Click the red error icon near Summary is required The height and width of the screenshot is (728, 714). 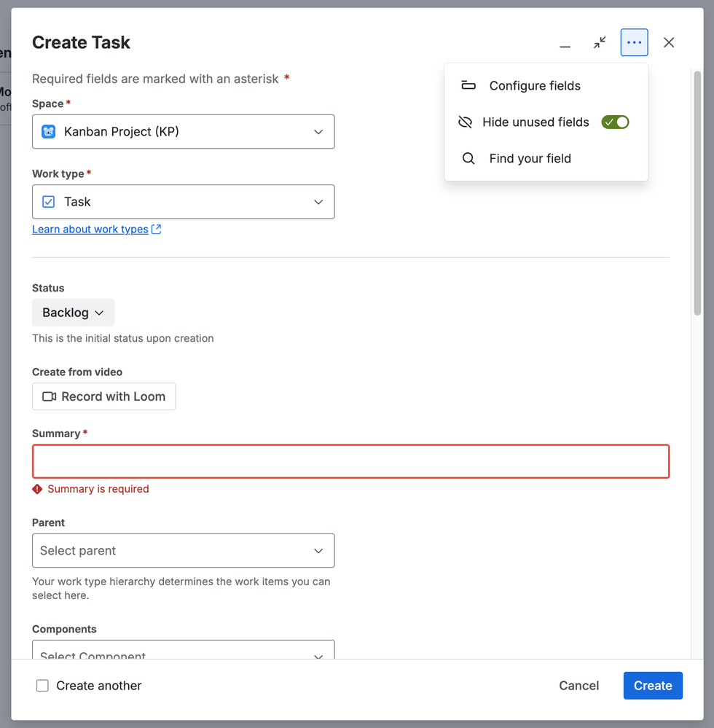[x=37, y=489]
